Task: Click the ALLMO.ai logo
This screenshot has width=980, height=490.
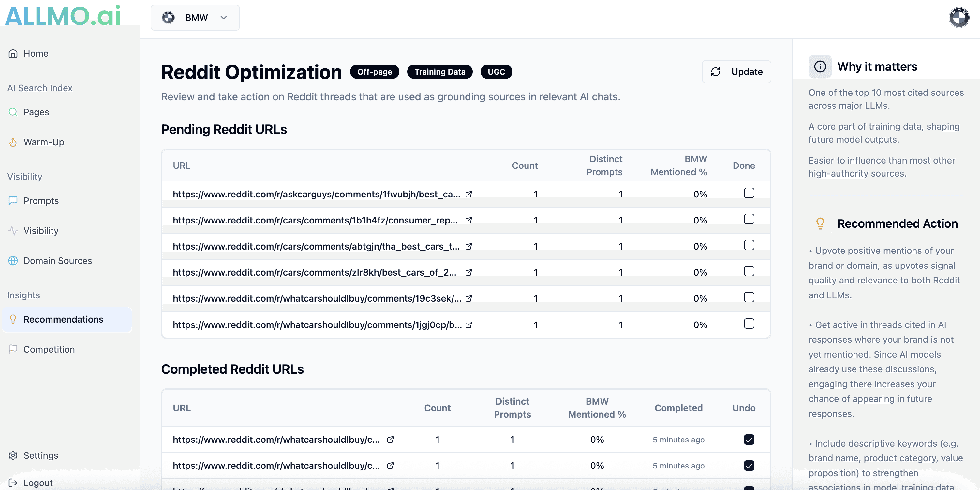Action: (63, 16)
